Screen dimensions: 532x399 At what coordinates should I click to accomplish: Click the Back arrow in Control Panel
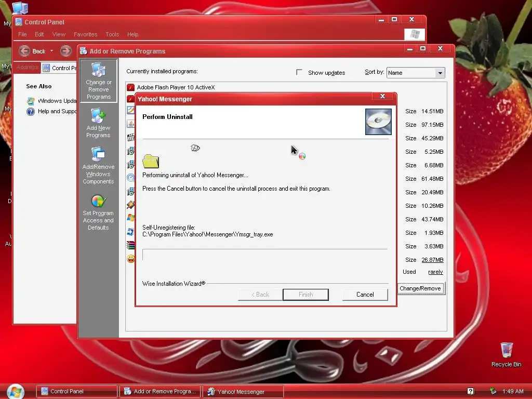24,51
